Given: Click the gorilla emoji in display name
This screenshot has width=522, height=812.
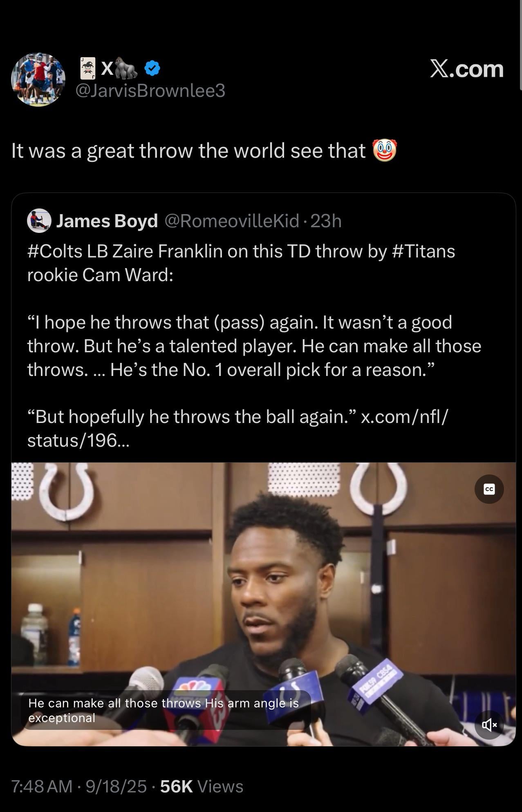Looking at the screenshot, I should point(126,68).
